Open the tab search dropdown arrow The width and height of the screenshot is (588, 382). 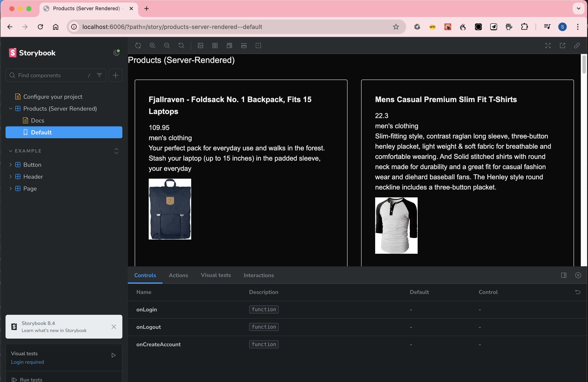(578, 9)
